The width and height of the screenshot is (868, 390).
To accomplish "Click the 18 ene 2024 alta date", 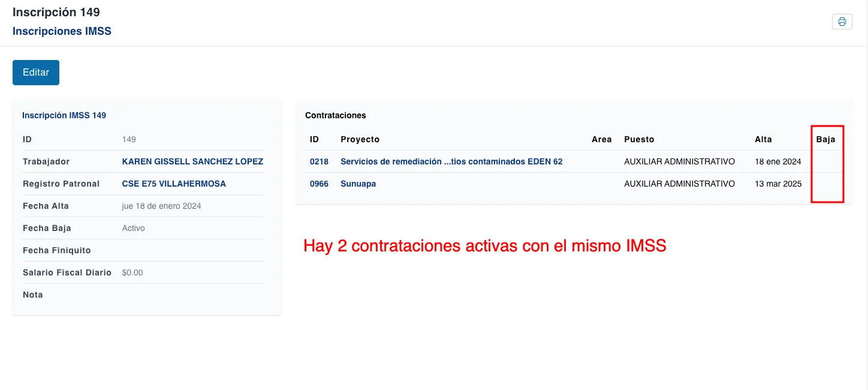I will coord(778,161).
